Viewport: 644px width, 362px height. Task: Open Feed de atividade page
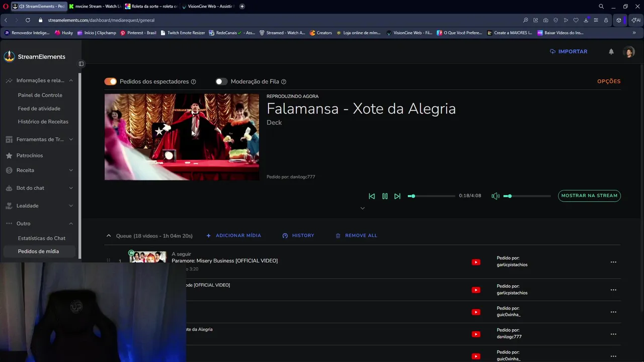point(39,109)
